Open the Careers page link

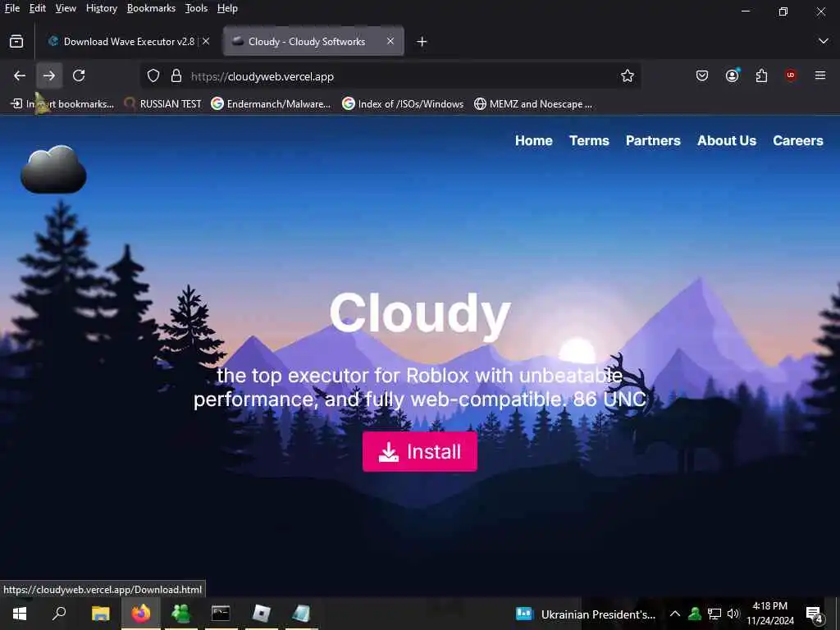(797, 140)
